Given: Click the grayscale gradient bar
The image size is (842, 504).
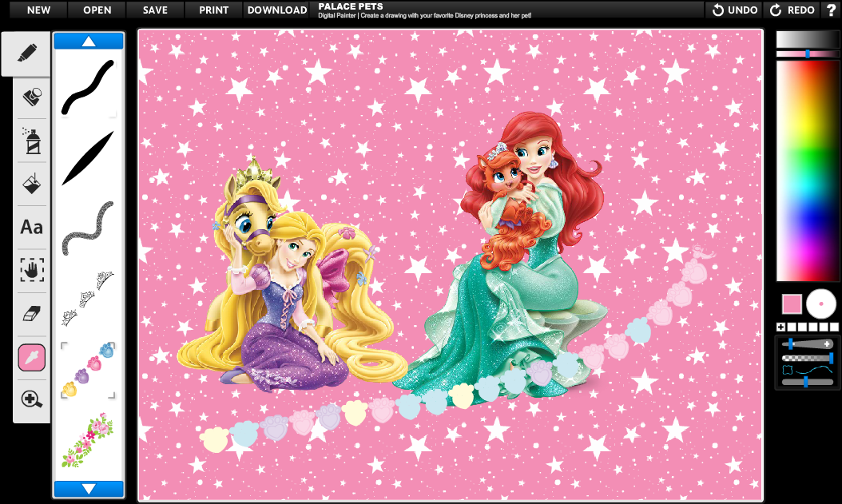Looking at the screenshot, I should [x=808, y=39].
